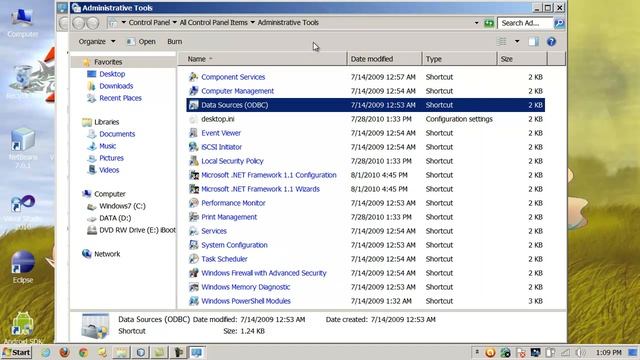Click the tray volume speaker icon

click(580, 352)
